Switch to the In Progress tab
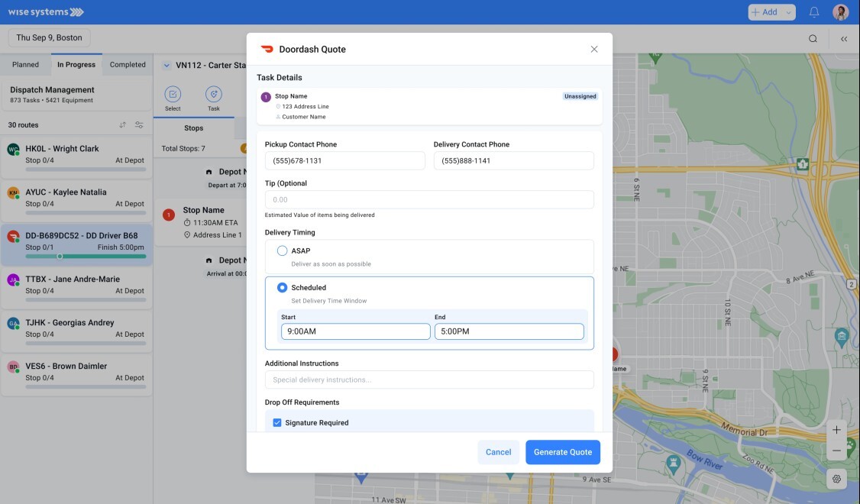 [x=76, y=65]
